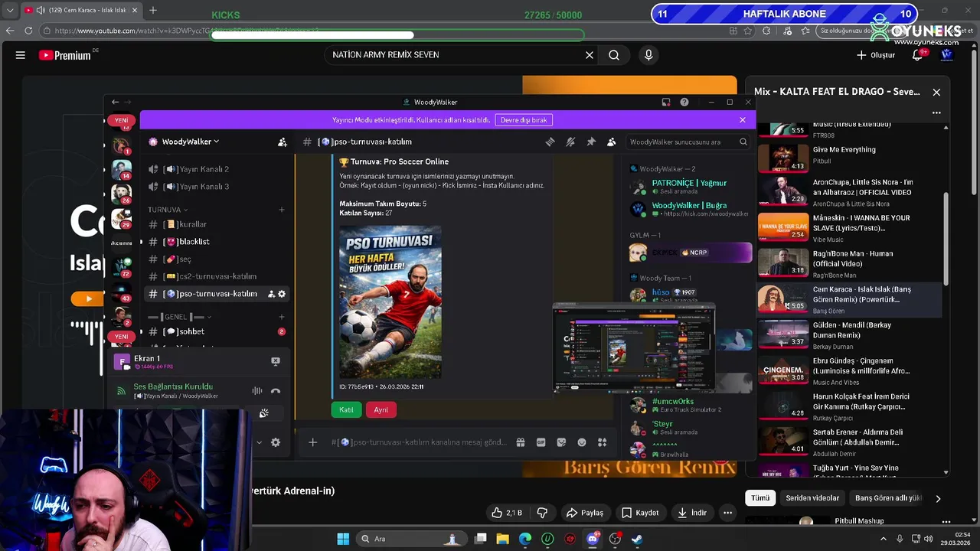Open the blacklist channel
This screenshot has width=980, height=551.
pos(217,242)
